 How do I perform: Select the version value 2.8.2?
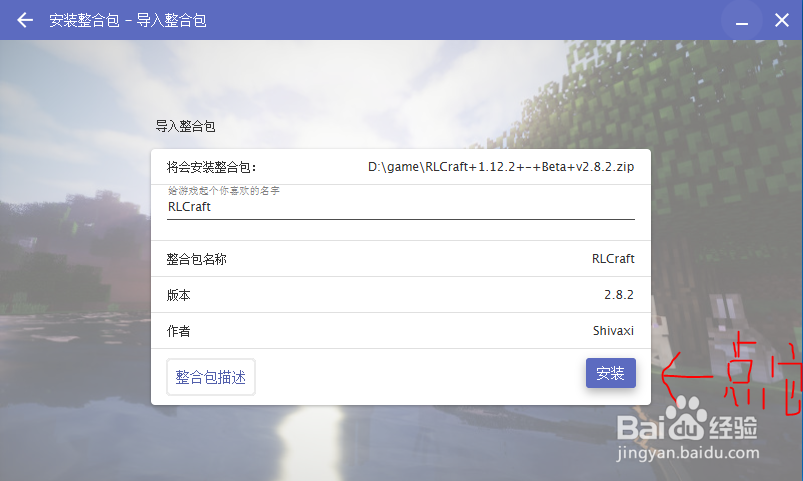619,295
